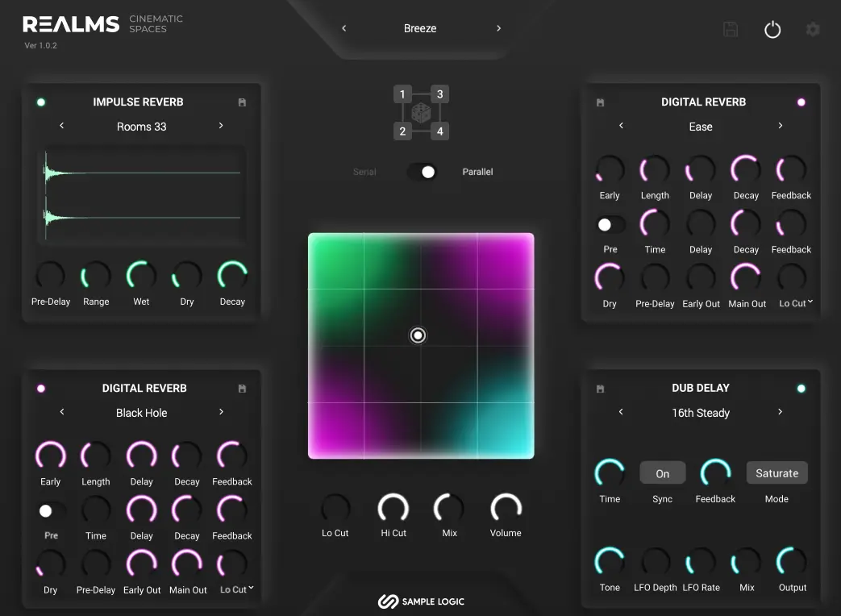Select slot 1 in the routing grid
This screenshot has height=616, width=841.
pyautogui.click(x=402, y=94)
